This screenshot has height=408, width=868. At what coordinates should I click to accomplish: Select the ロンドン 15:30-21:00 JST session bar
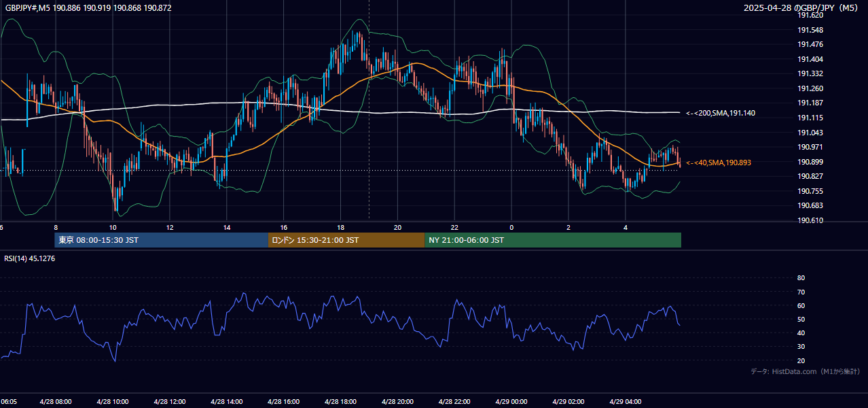[x=346, y=240]
